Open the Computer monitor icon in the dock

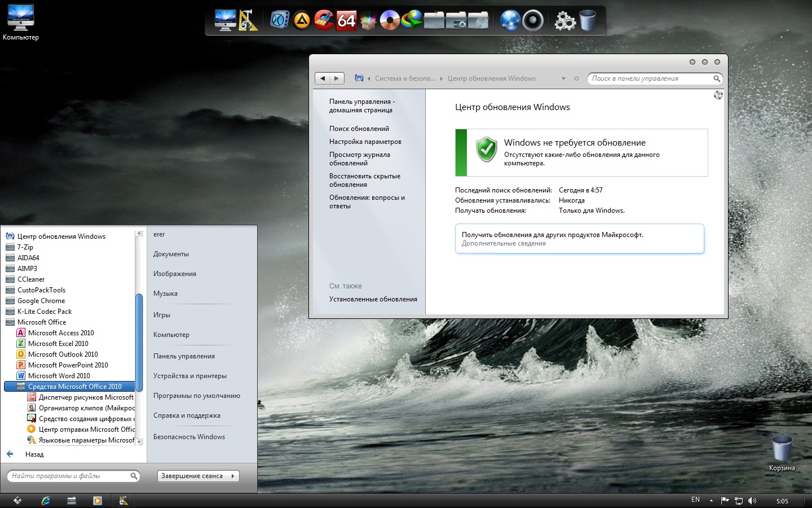coord(226,20)
